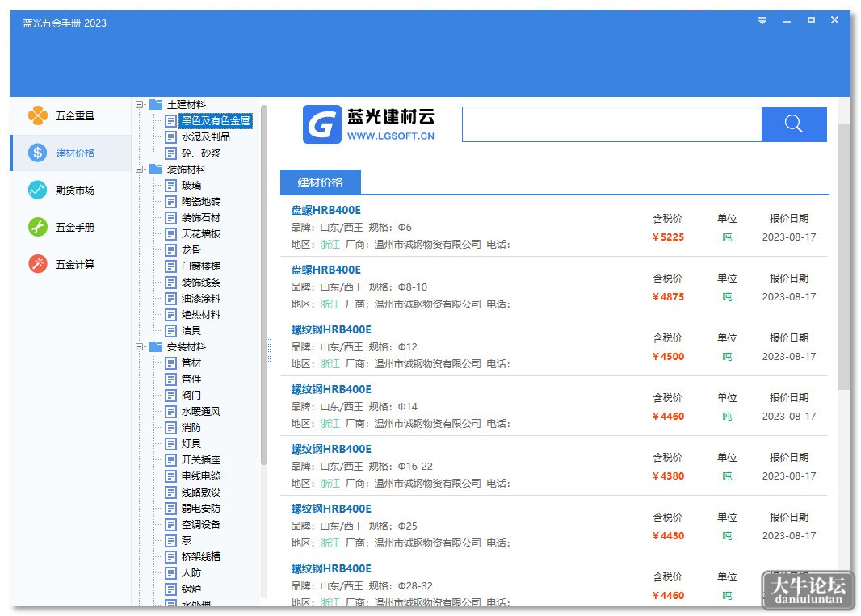The image size is (861, 616).
Task: Click the 蓝光建材云 G logo
Action: coord(321,124)
